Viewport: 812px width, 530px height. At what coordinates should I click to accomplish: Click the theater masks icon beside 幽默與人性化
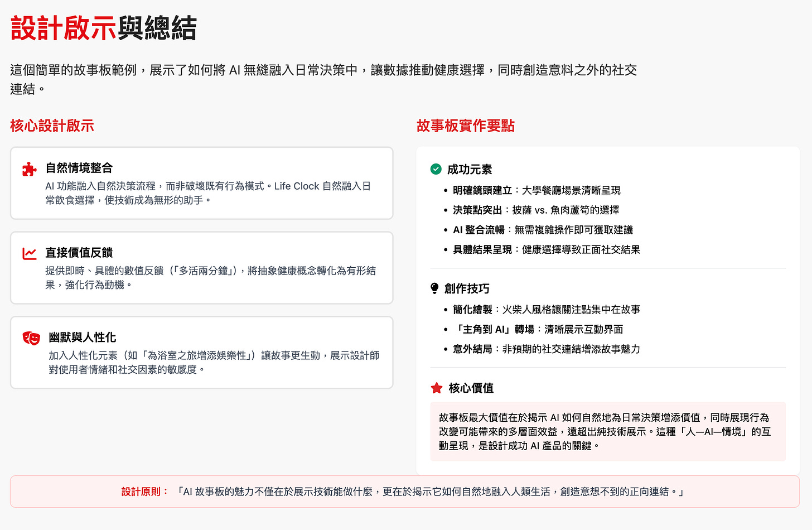[x=31, y=338]
